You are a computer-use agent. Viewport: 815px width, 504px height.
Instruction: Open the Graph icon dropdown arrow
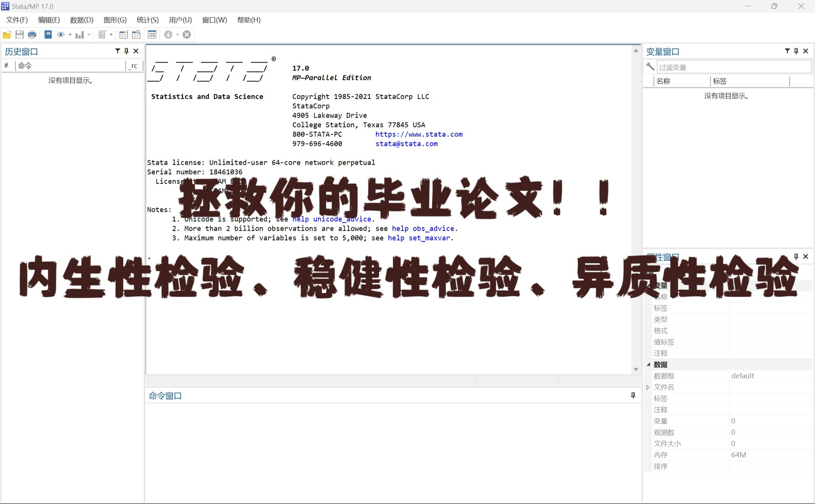[x=89, y=35]
